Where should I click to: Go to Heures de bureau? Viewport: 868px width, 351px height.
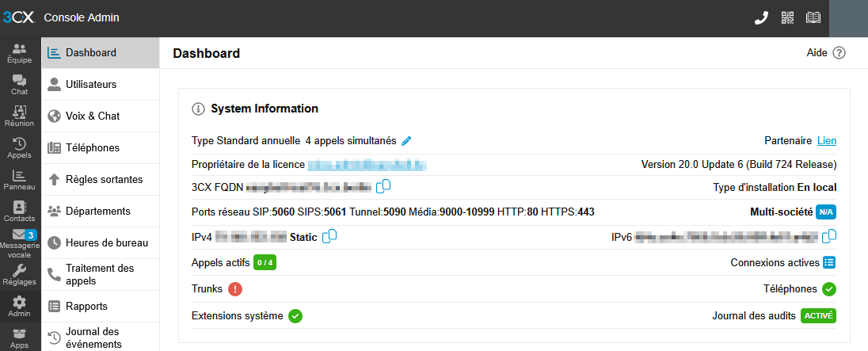(x=101, y=243)
